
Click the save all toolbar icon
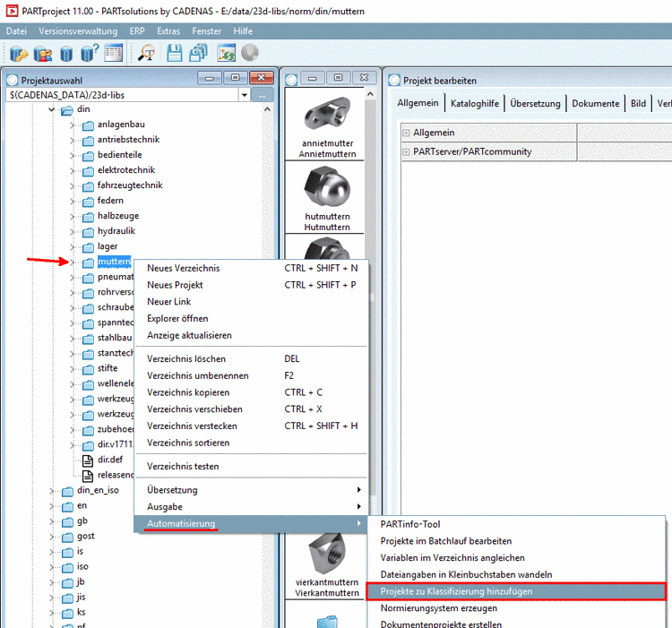coord(198,53)
